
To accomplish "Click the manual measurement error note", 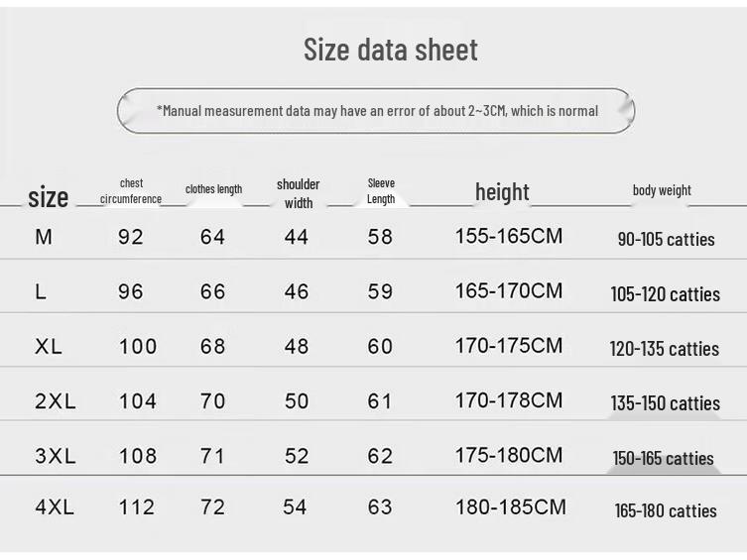I will 377,111.
